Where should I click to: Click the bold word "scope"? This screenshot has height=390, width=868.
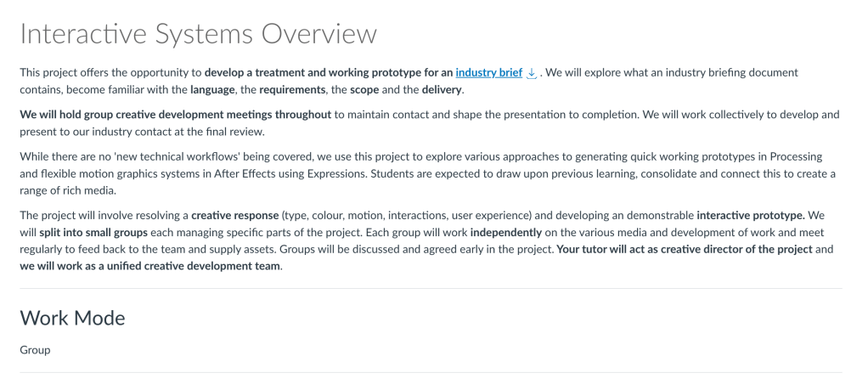364,90
